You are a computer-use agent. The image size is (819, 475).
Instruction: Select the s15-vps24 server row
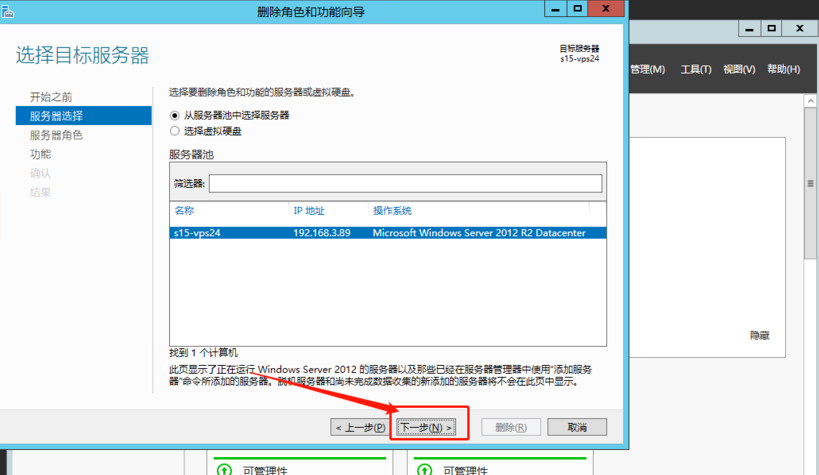pos(388,233)
